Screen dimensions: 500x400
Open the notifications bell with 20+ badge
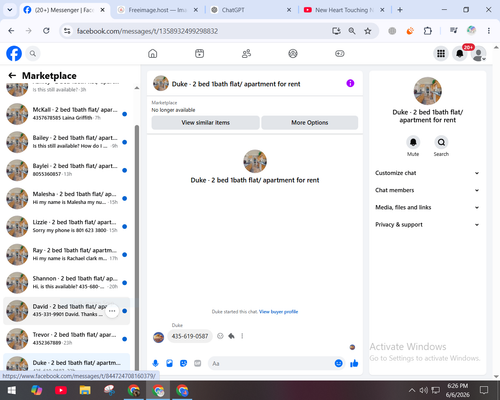[460, 53]
